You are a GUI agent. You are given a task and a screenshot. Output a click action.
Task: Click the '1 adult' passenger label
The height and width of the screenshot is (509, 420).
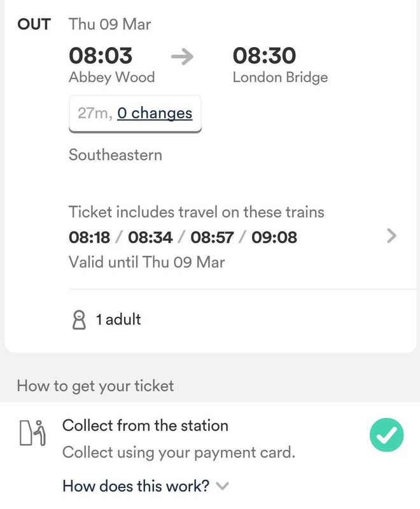(118, 319)
